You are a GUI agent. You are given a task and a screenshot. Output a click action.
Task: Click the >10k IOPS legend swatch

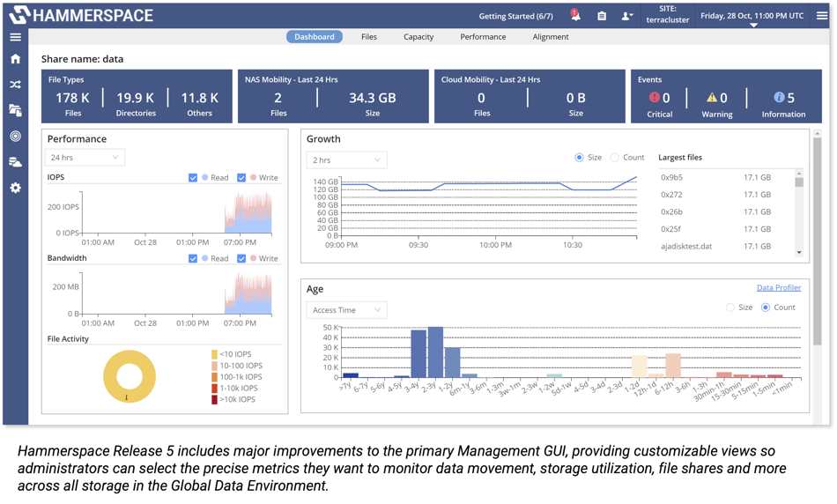coord(214,399)
